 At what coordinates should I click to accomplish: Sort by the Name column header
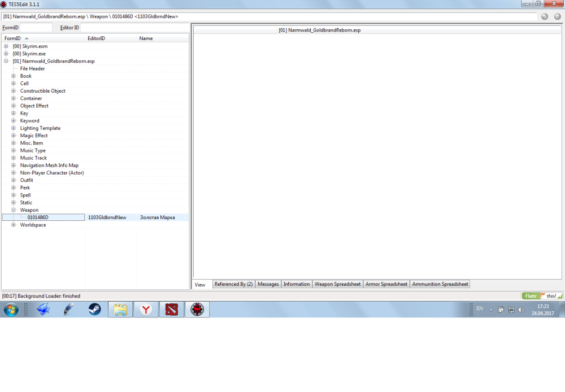pos(163,38)
